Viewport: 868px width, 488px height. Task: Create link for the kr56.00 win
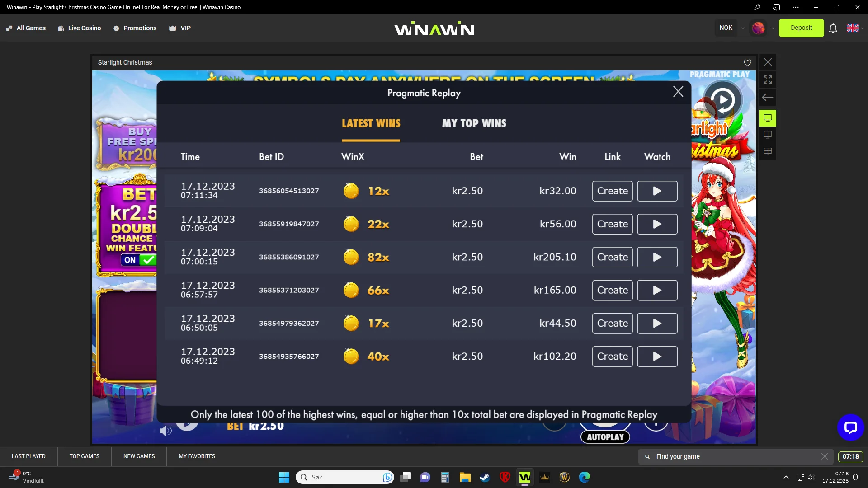[613, 224]
